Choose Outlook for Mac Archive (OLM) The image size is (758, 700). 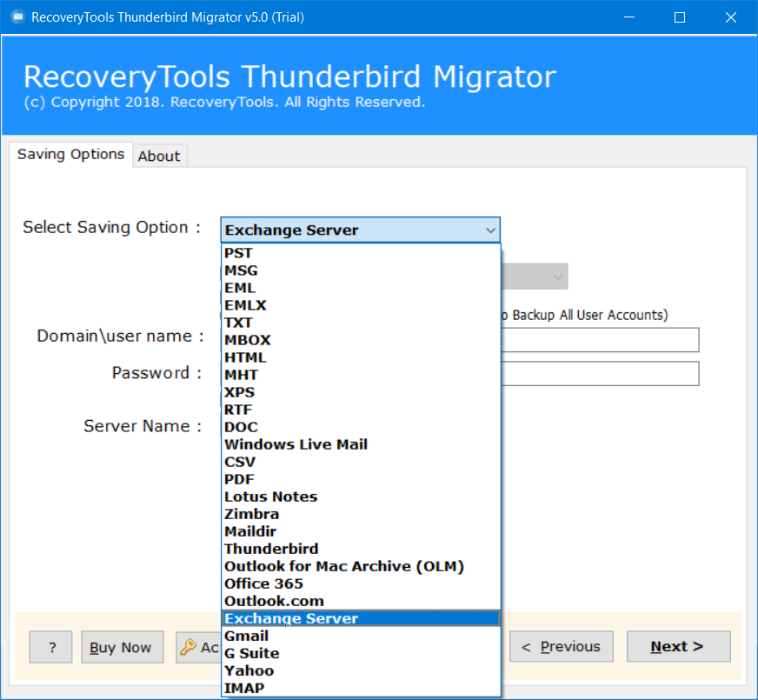point(361,567)
